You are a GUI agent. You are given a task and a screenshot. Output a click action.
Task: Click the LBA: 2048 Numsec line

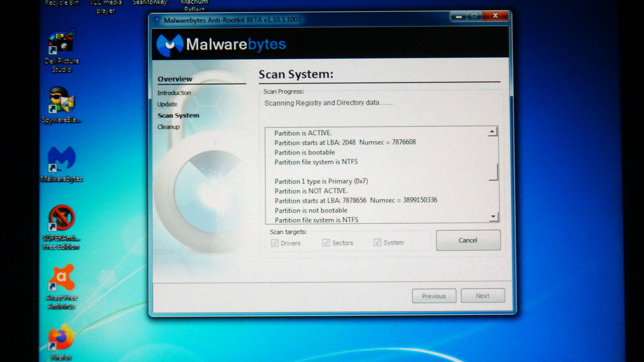[x=345, y=142]
